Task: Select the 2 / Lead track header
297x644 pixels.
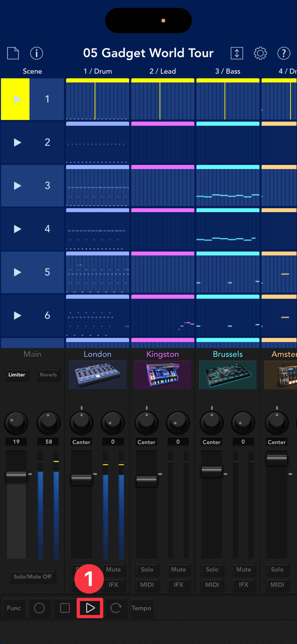Action: (x=162, y=71)
